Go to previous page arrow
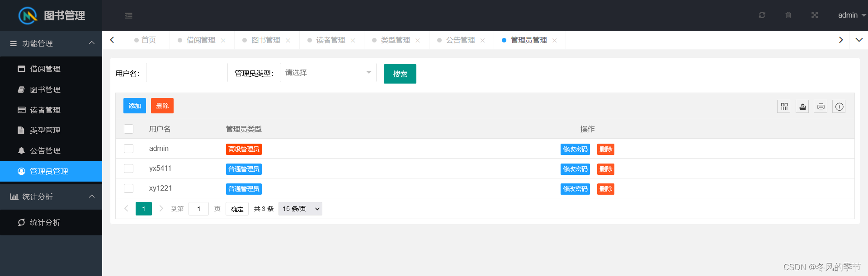The height and width of the screenshot is (276, 868). (126, 209)
